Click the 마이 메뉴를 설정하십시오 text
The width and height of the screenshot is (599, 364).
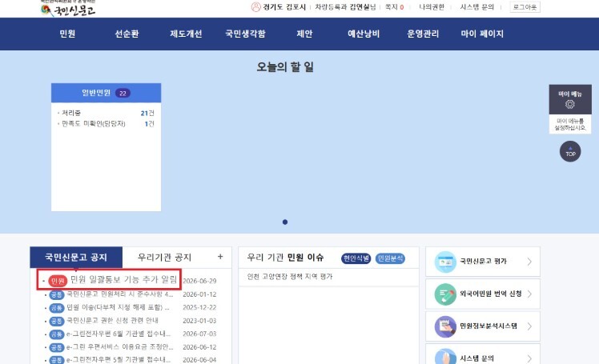tap(570, 124)
